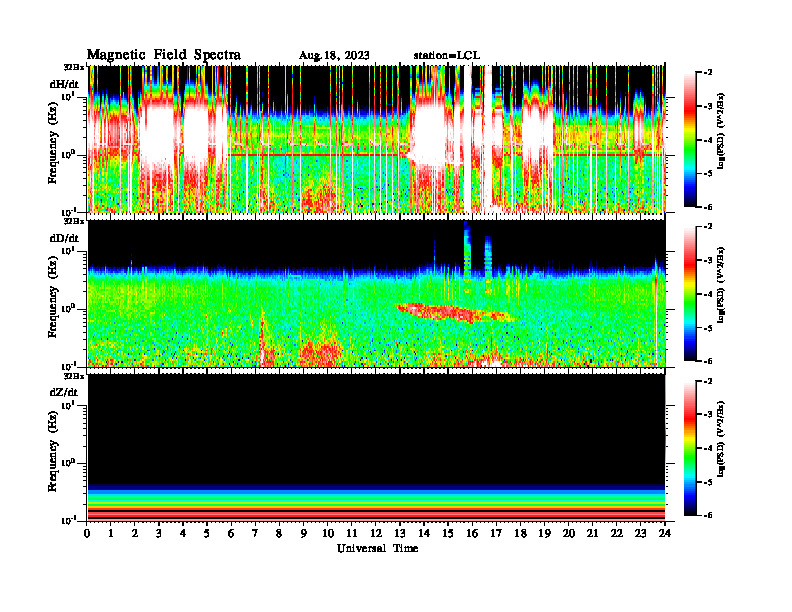This screenshot has width=792, height=612.
Task: Click the color scale bar beside dZ/dt panel
Action: [x=690, y=448]
